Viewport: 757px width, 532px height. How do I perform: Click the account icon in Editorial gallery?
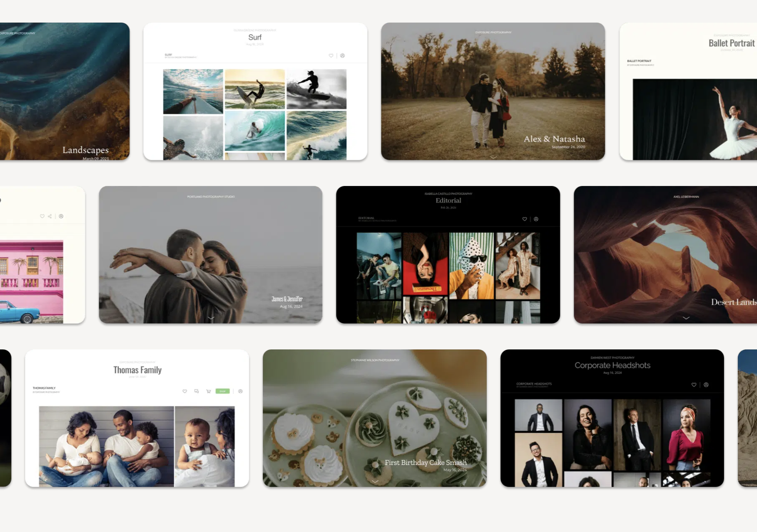pyautogui.click(x=536, y=219)
